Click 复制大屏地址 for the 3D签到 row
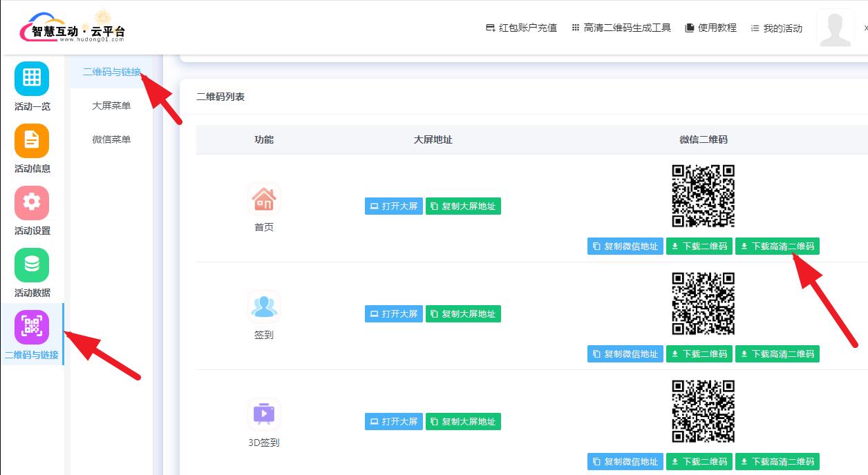 [463, 422]
